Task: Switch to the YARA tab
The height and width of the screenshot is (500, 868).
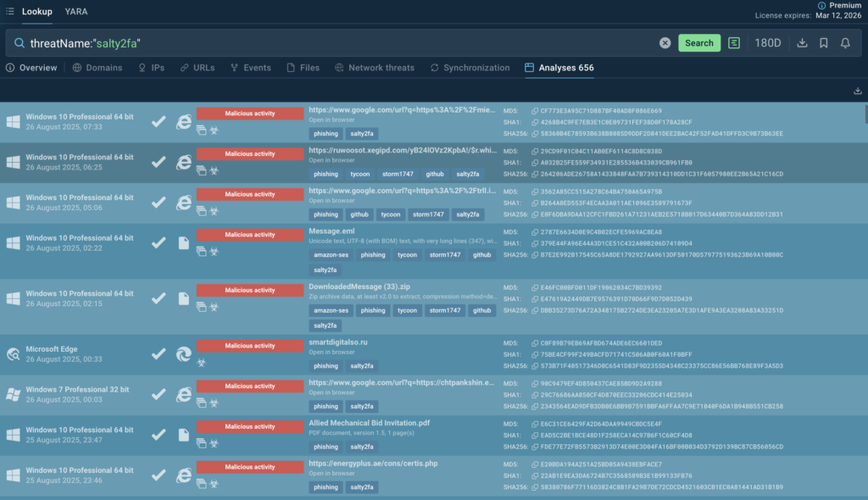Action: [x=76, y=12]
